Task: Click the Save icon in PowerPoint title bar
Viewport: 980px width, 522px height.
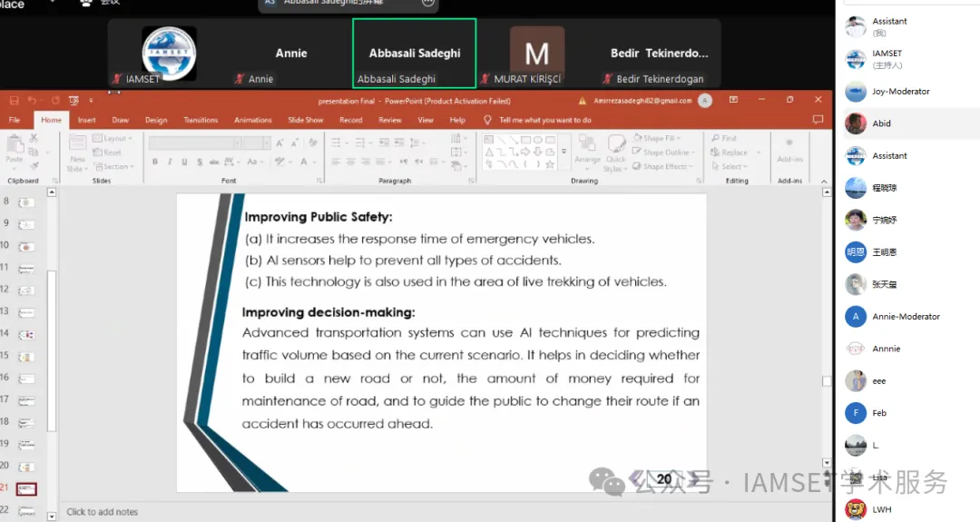Action: pyautogui.click(x=14, y=100)
